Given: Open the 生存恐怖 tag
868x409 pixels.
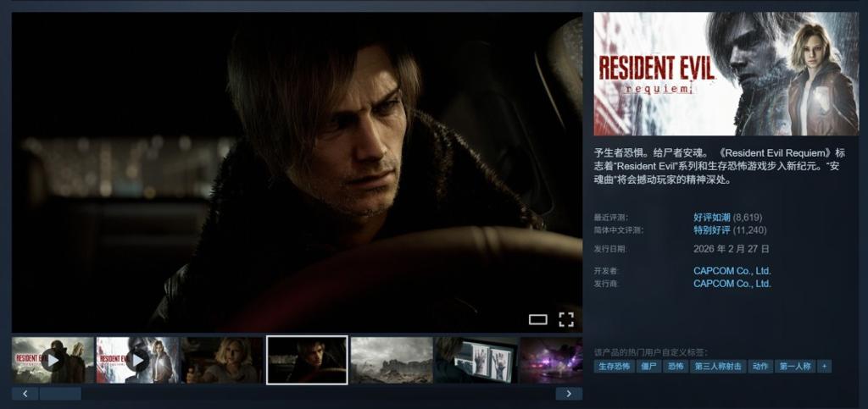Looking at the screenshot, I should click(614, 367).
